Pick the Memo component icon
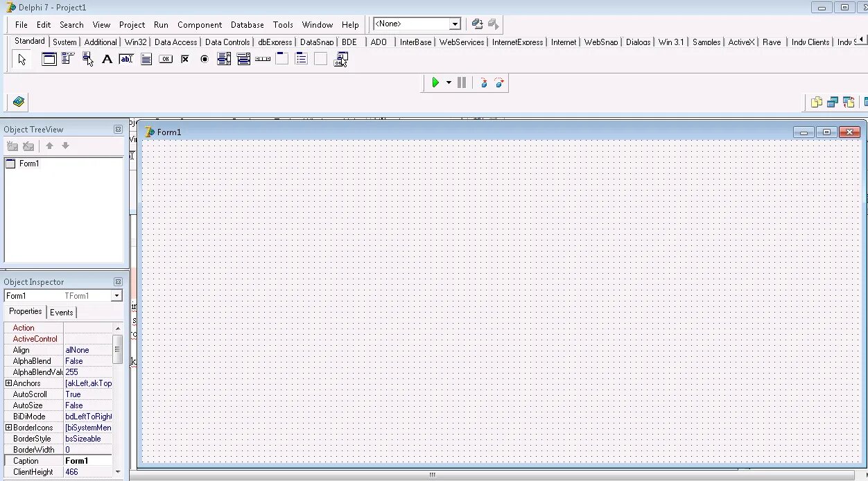 click(x=146, y=59)
